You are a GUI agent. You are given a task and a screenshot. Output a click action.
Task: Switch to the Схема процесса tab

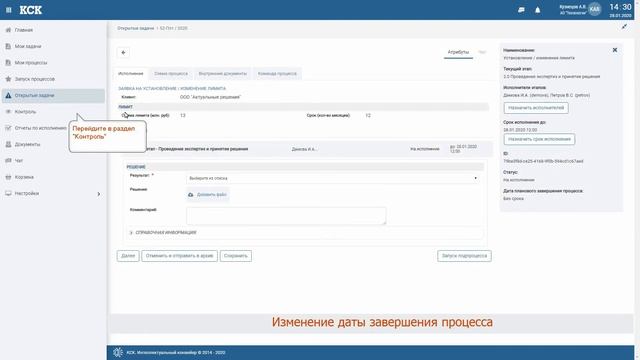tap(171, 73)
